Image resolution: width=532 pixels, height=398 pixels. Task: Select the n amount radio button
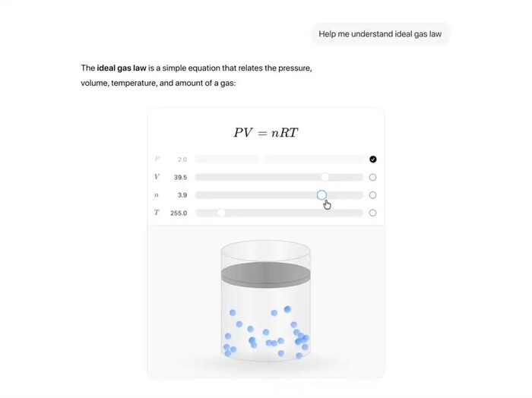pos(372,195)
